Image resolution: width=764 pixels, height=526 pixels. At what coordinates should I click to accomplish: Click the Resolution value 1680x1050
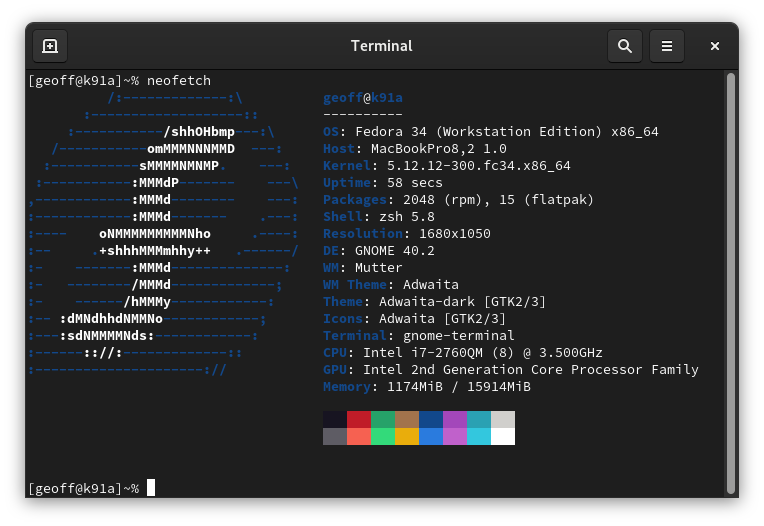455,234
